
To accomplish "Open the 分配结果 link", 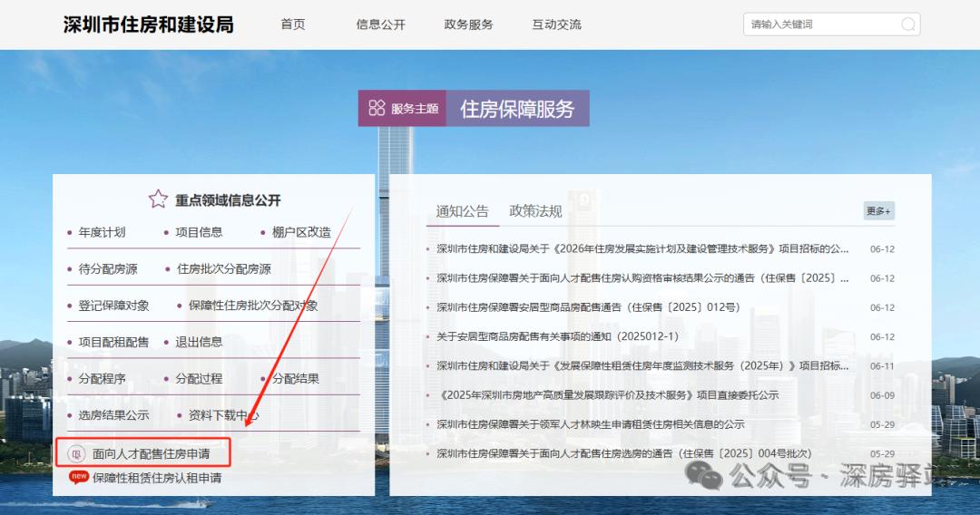I will click(296, 379).
